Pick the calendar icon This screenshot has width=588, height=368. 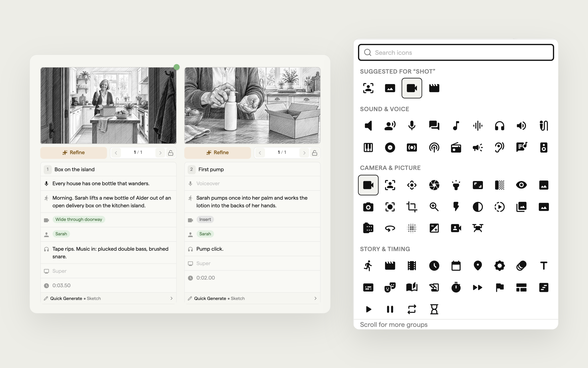point(456,266)
